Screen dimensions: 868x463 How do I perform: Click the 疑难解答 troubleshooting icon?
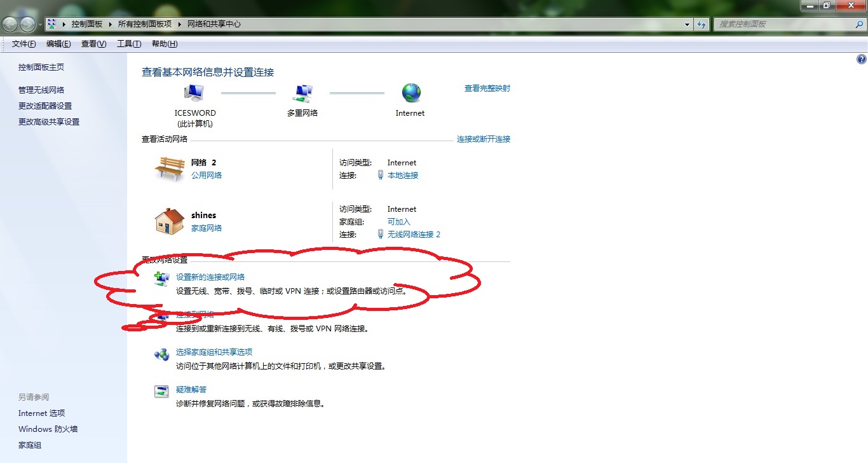click(x=161, y=390)
